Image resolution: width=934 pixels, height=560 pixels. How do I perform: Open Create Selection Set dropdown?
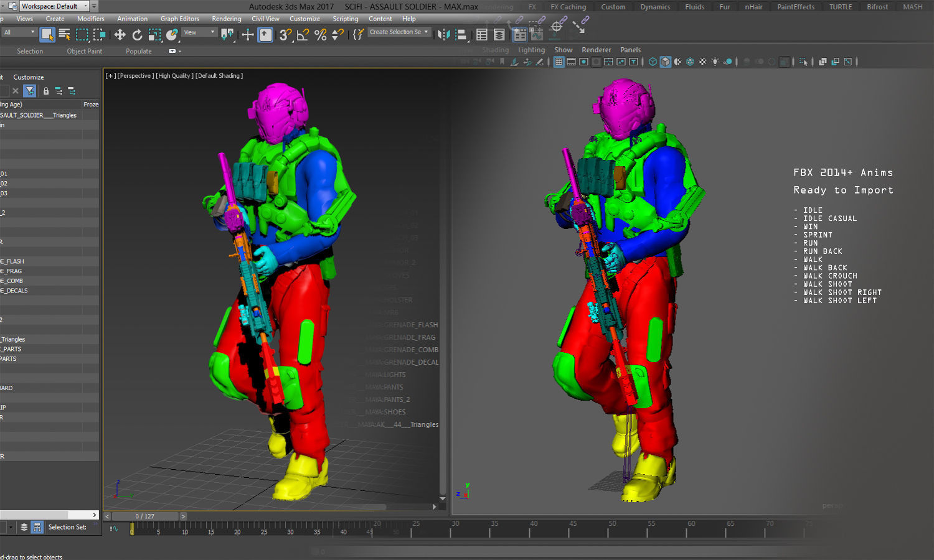pos(399,32)
